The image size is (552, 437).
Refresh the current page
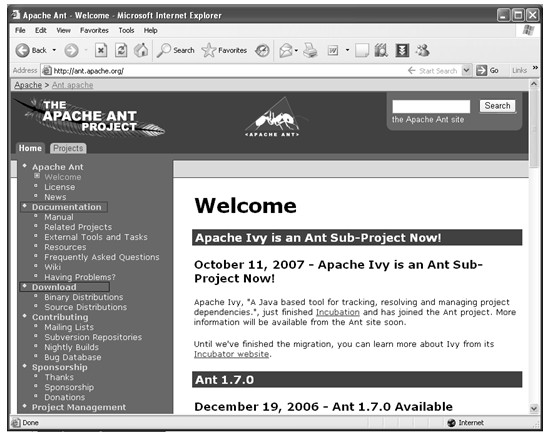coord(121,50)
